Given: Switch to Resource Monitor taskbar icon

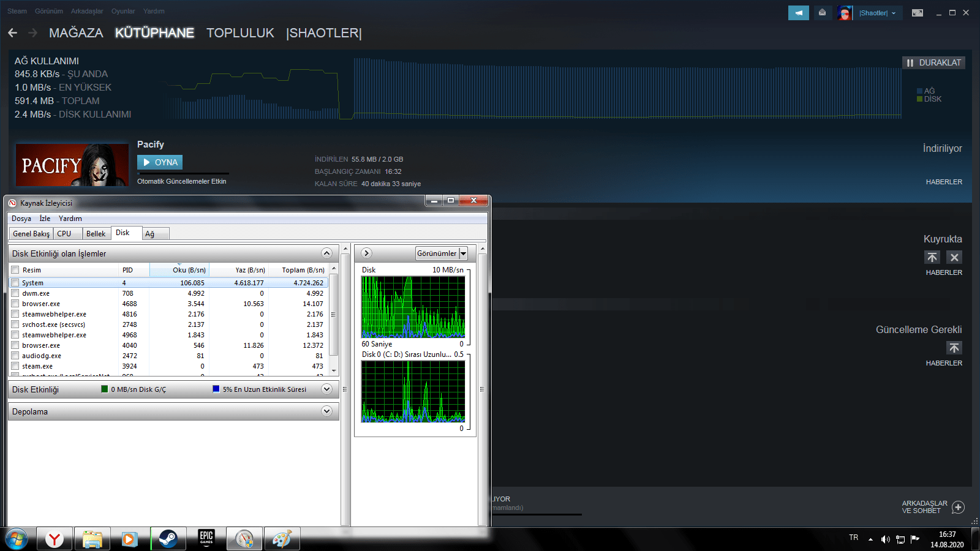Looking at the screenshot, I should (244, 539).
